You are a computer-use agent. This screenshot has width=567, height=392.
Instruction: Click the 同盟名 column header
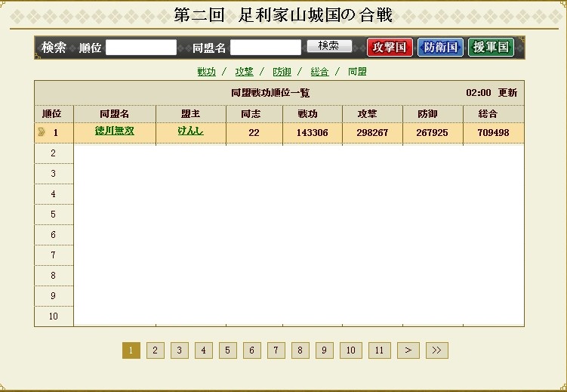115,114
